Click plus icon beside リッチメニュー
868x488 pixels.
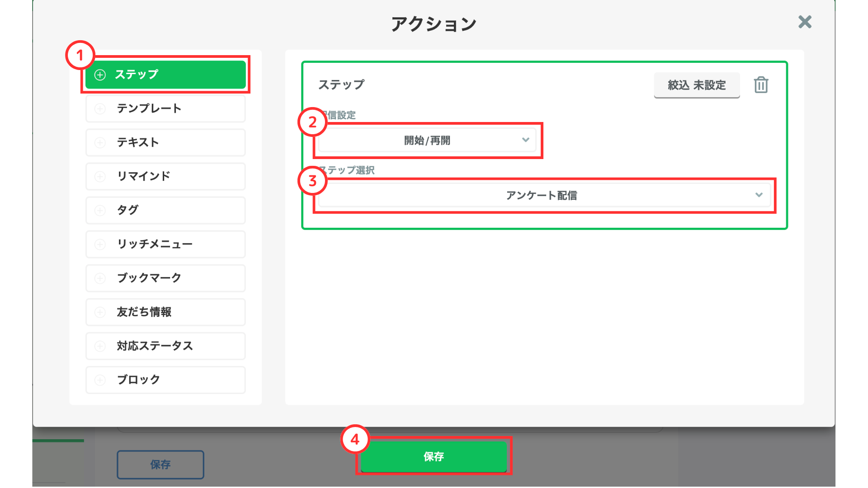100,244
